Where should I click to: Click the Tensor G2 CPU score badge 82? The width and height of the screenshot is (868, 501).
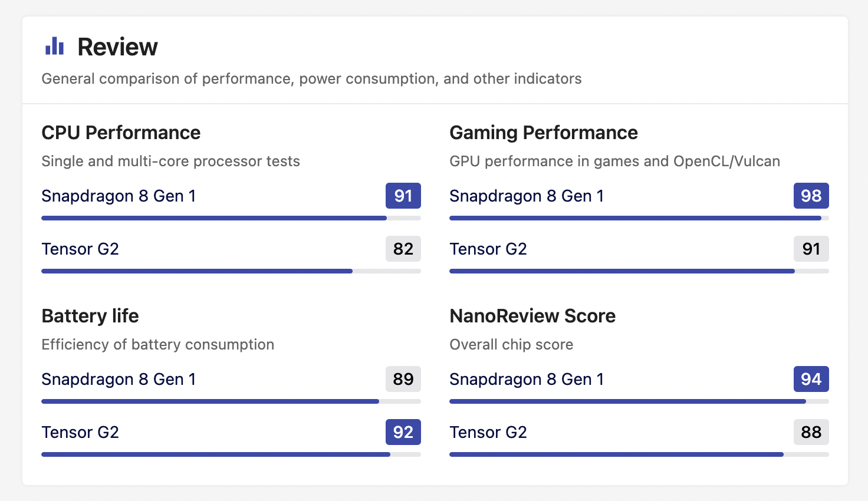403,249
